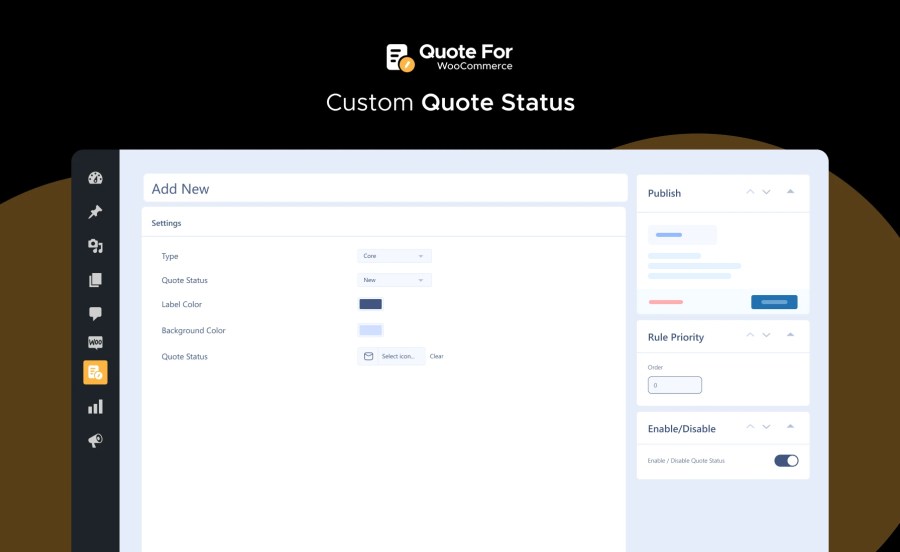The height and width of the screenshot is (552, 900).
Task: Open the Media icon in sidebar
Action: (x=95, y=246)
